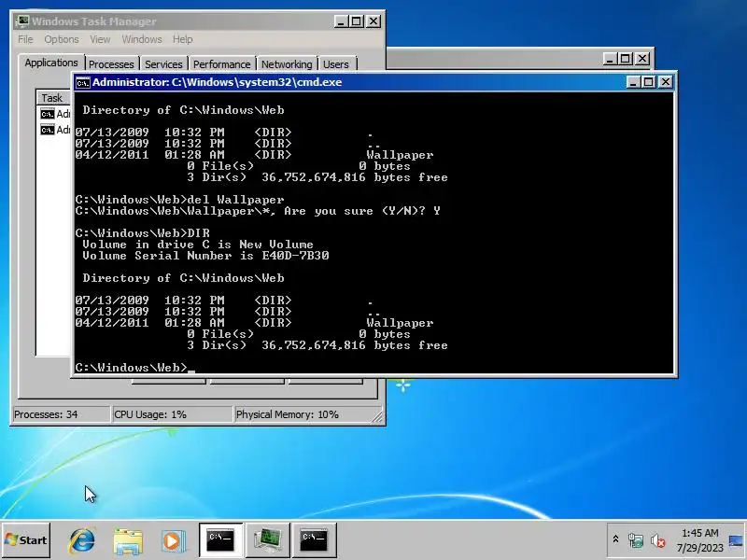747x560 pixels.
Task: Switch to the last cmd taskbar button
Action: [314, 540]
